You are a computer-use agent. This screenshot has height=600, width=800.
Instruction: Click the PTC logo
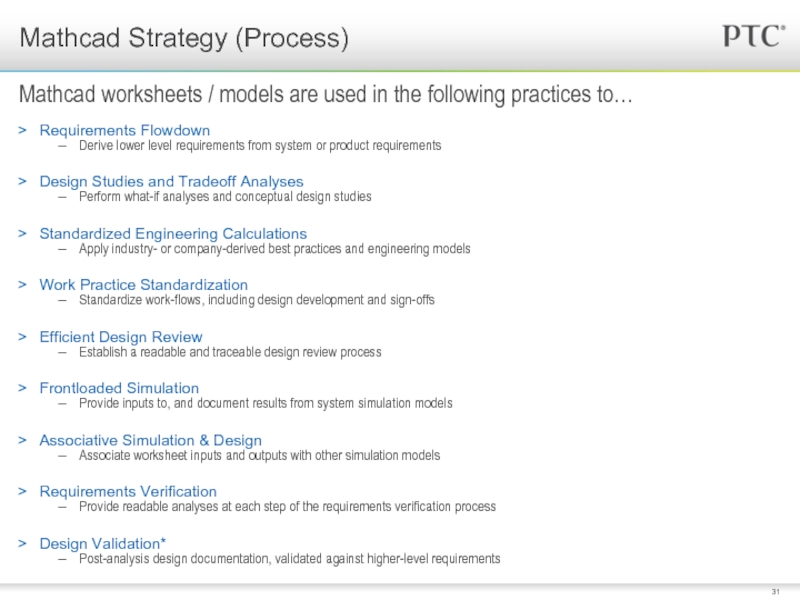coord(754,36)
